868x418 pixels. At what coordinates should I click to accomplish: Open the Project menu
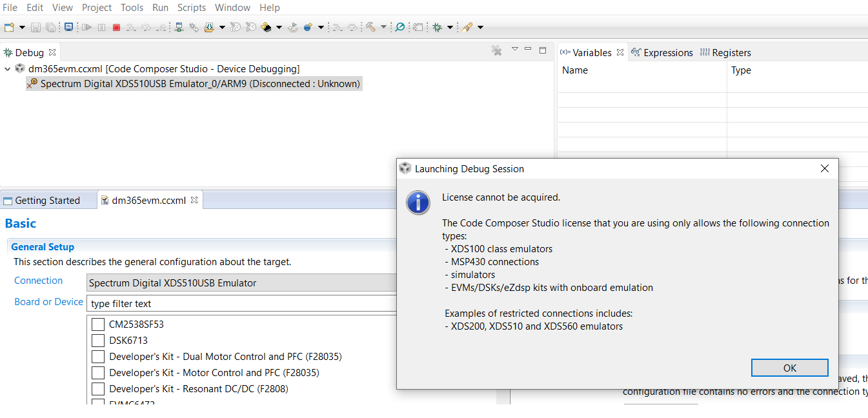point(97,8)
